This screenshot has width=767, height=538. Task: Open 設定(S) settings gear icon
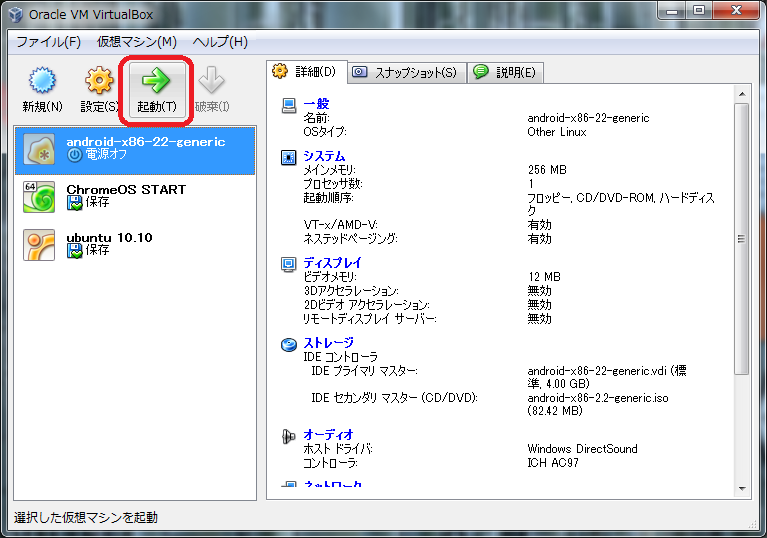click(99, 80)
